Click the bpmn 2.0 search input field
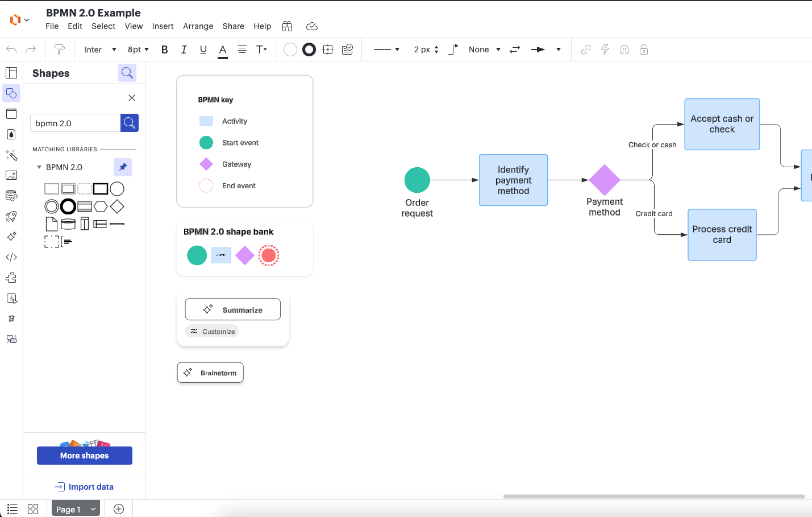 pyautogui.click(x=75, y=123)
